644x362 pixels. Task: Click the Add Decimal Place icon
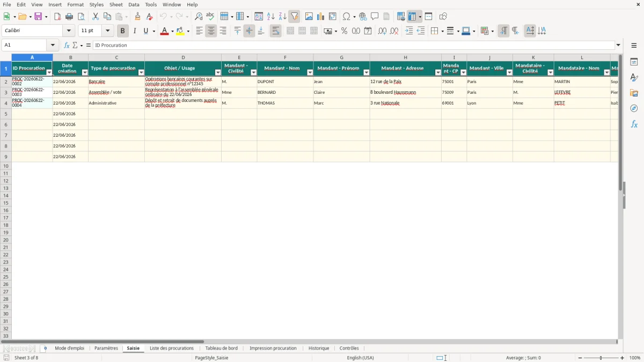[x=382, y=31]
